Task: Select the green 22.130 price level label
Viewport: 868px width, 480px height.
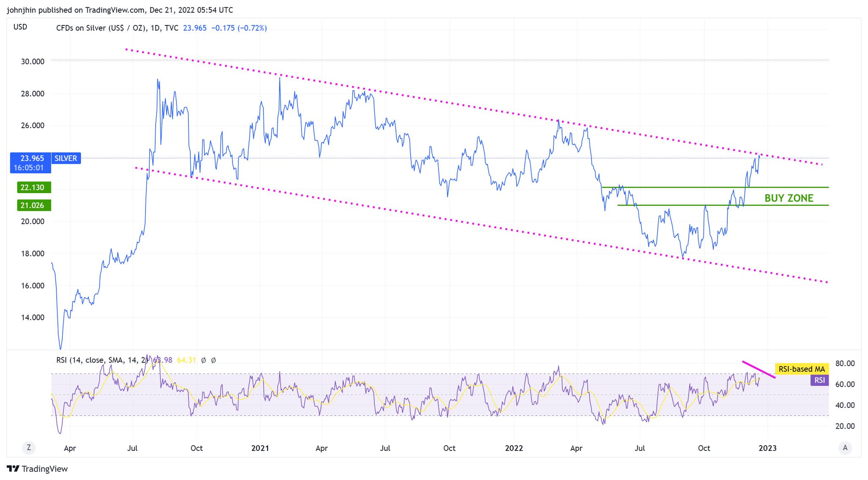Action: click(x=33, y=187)
